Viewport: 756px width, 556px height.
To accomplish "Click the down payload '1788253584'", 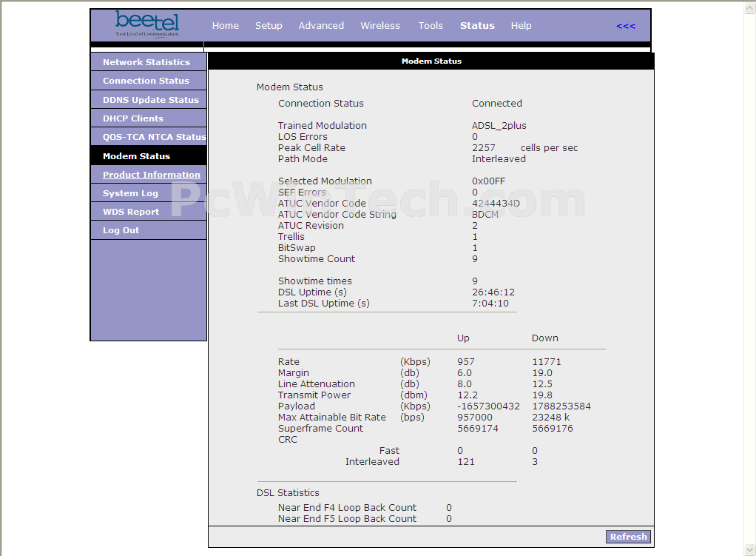I will 561,406.
